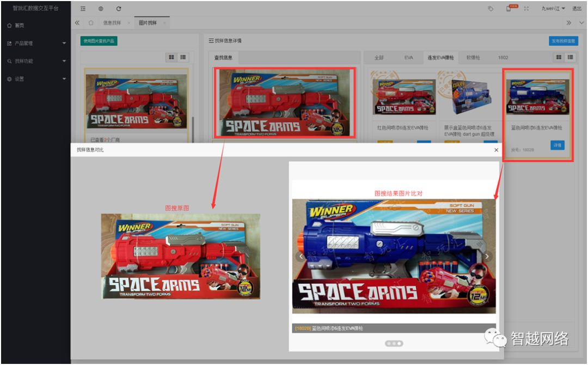Close the 图片找样 tab
The image size is (588, 365).
pyautogui.click(x=164, y=23)
